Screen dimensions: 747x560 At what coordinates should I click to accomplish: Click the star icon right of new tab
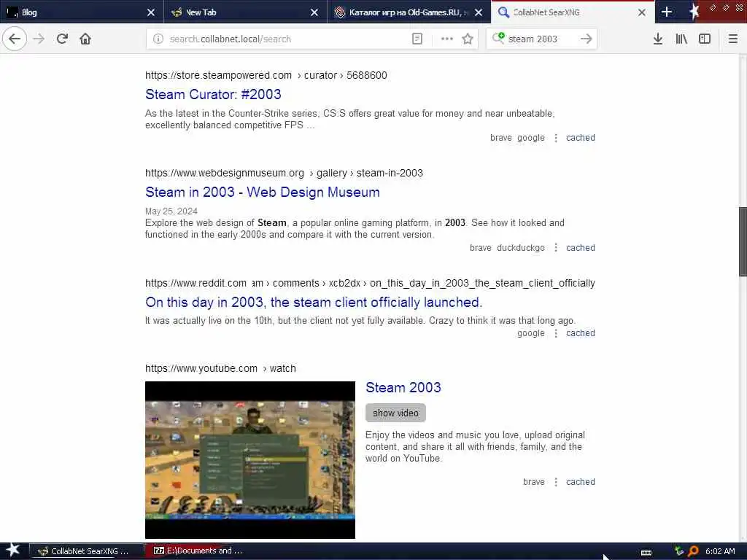pyautogui.click(x=694, y=12)
